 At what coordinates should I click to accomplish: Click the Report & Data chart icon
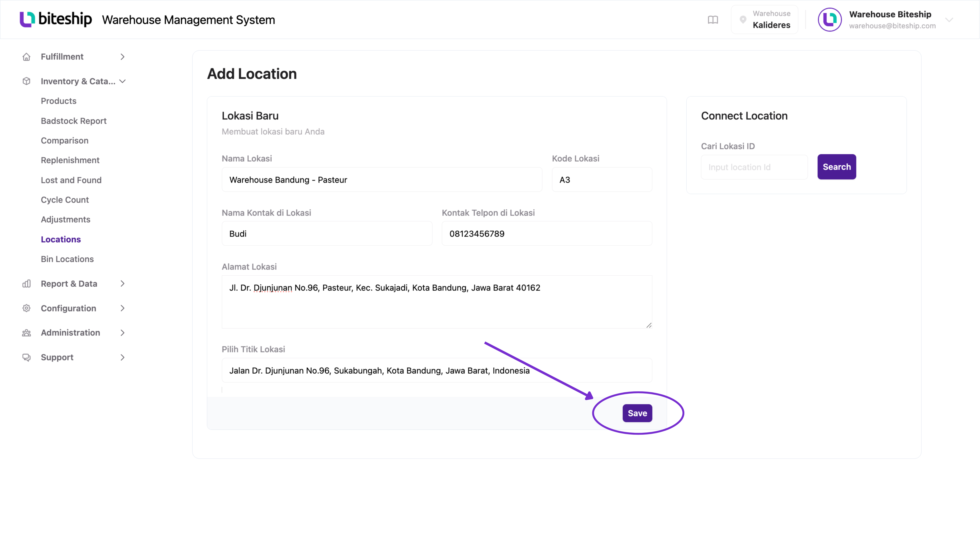click(x=26, y=284)
